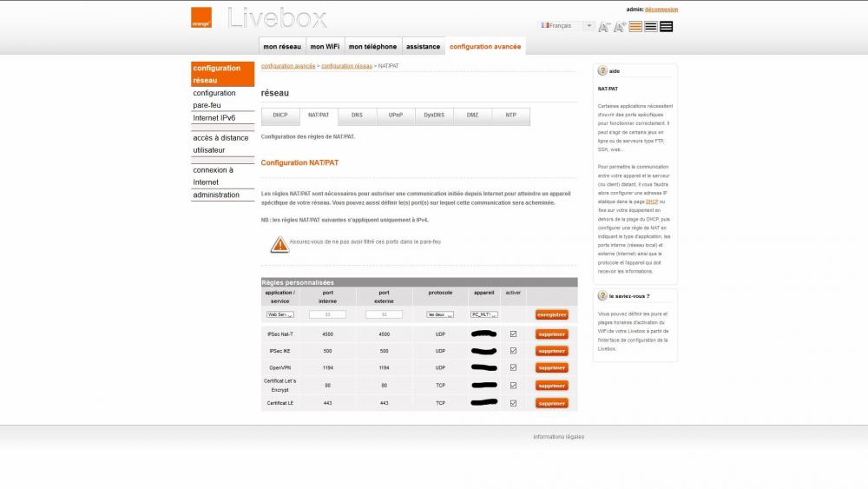868x489 pixels.
Task: Select 'Internet IPv6' in the sidebar
Action: pyautogui.click(x=222, y=118)
